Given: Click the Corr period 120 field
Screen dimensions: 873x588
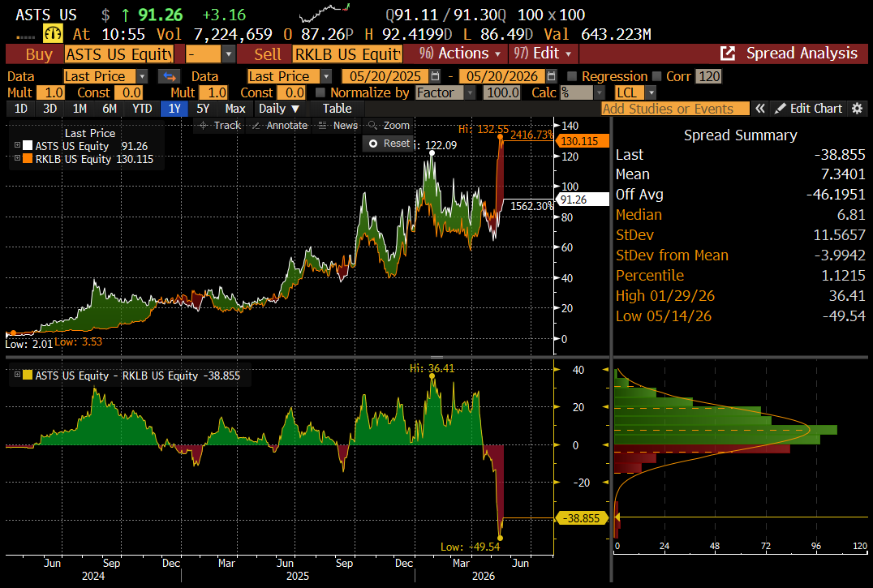Looking at the screenshot, I should pyautogui.click(x=709, y=76).
